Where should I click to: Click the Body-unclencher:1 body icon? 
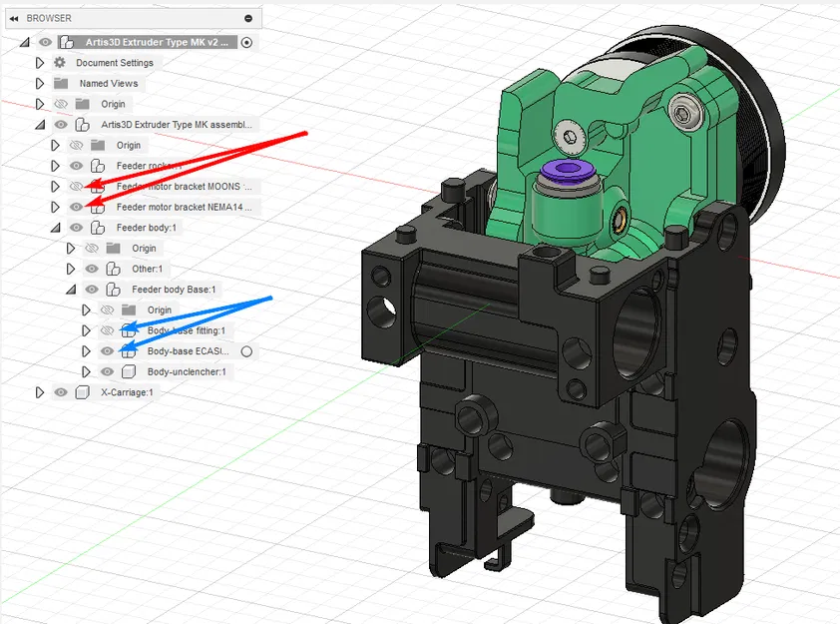tap(130, 371)
